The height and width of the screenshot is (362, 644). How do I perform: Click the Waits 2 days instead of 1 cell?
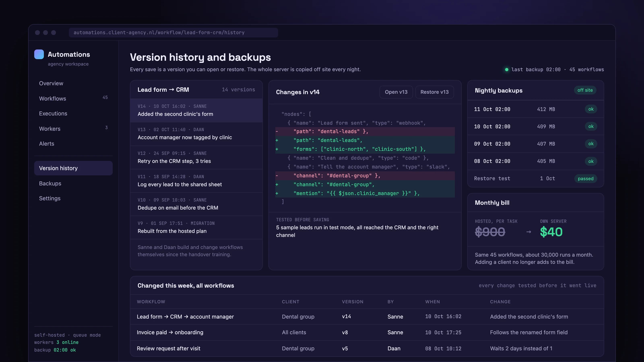[x=521, y=349]
